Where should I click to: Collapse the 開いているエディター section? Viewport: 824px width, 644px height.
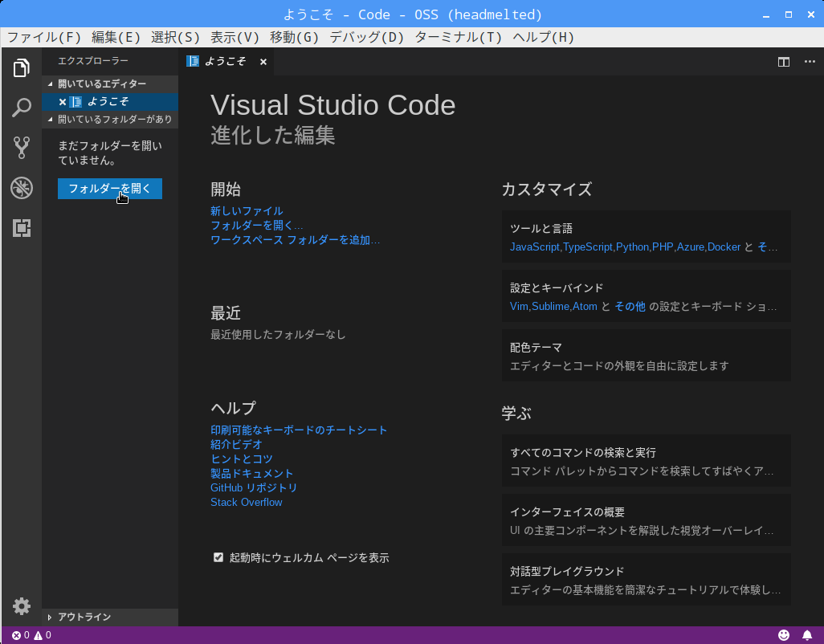110,84
